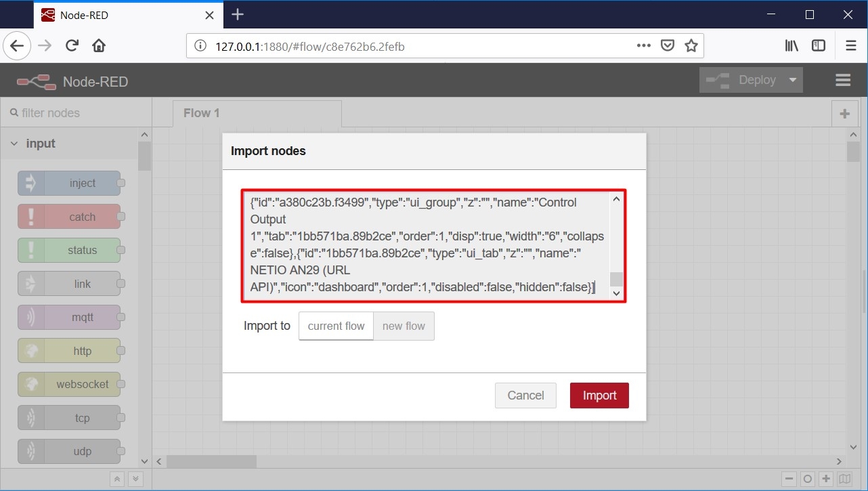Close the Node-RED browser tab
Screen dimensions: 868x491
(209, 14)
